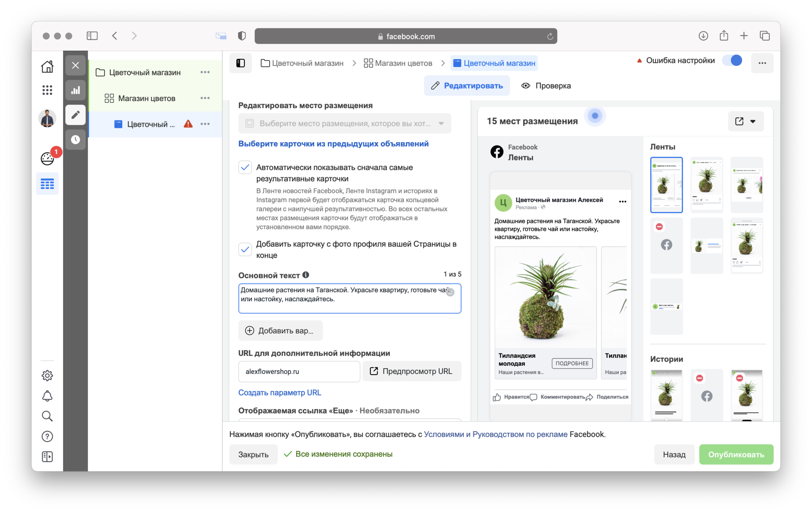
Task: Click the emoji icon in main text field
Action: click(450, 292)
